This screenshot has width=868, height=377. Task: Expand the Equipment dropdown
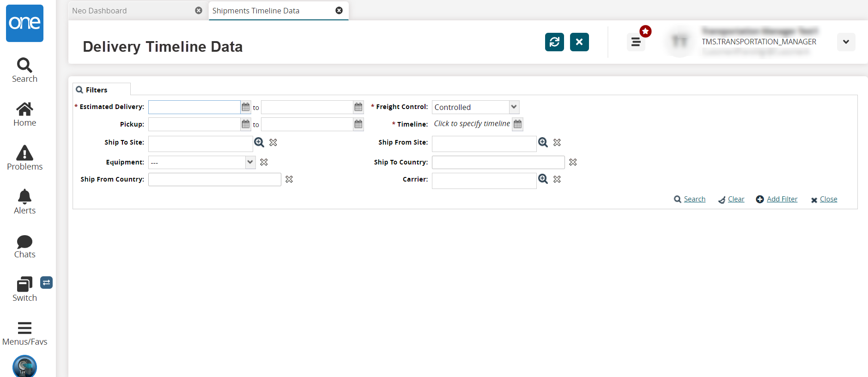pyautogui.click(x=250, y=162)
